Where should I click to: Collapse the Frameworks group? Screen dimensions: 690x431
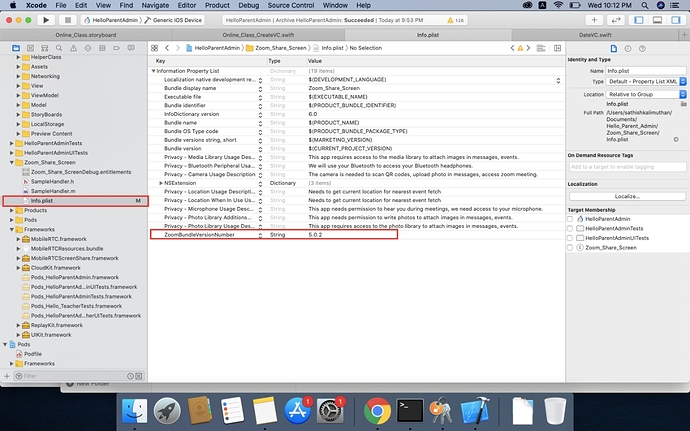pyautogui.click(x=12, y=229)
